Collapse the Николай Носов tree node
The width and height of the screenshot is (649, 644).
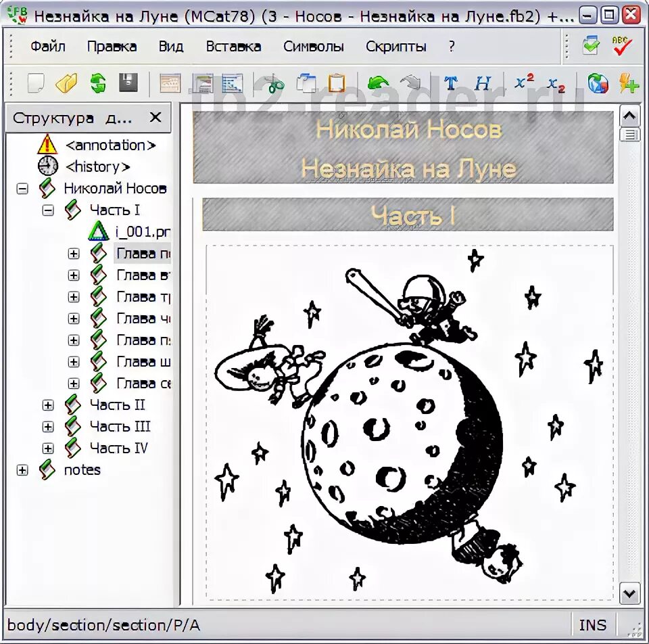point(22,189)
